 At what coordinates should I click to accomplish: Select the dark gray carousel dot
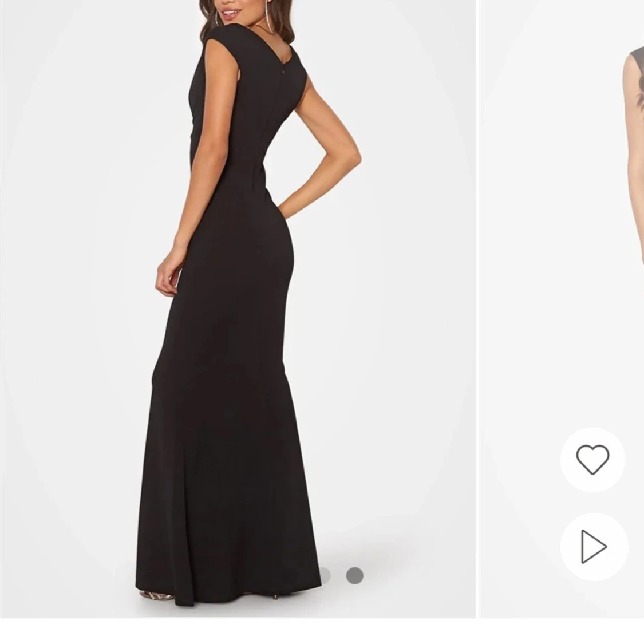coord(354,575)
